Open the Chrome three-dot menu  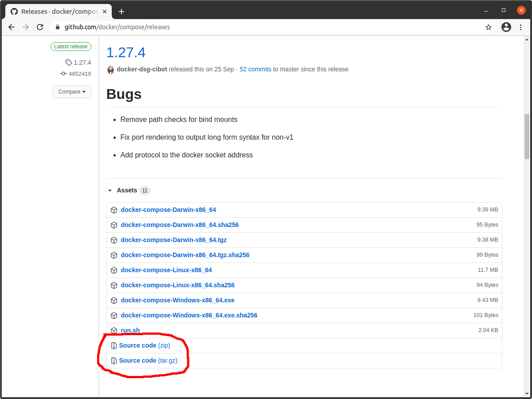(x=520, y=27)
